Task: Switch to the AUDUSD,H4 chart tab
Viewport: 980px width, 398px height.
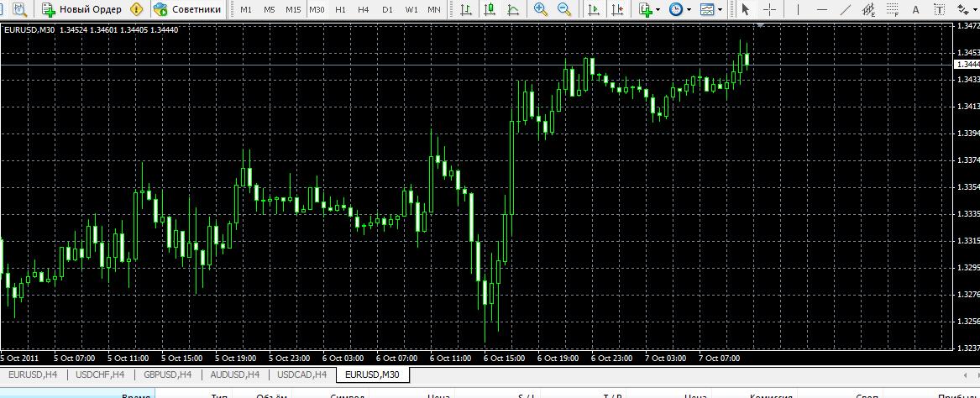Action: point(235,374)
